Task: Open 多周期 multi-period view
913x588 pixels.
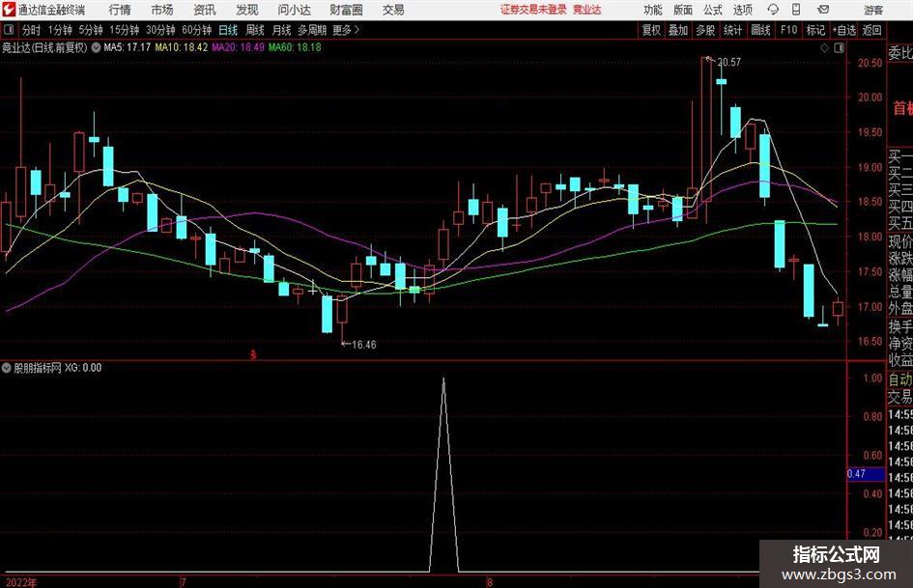Action: pos(312,30)
